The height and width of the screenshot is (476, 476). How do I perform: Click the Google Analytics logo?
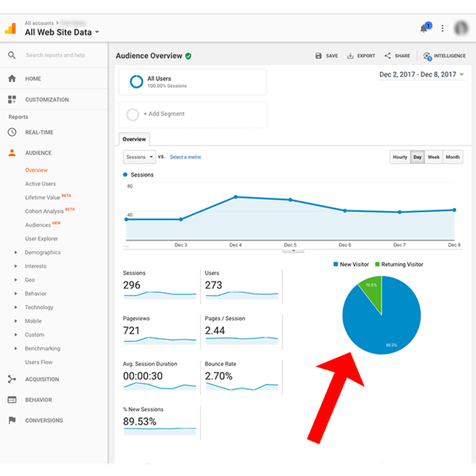[x=10, y=29]
